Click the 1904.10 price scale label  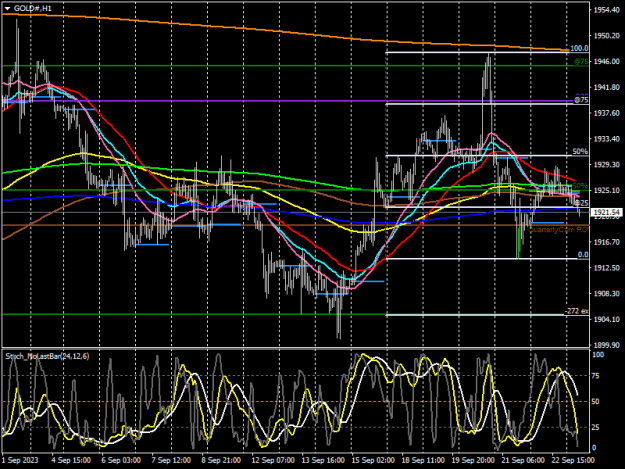pos(606,319)
